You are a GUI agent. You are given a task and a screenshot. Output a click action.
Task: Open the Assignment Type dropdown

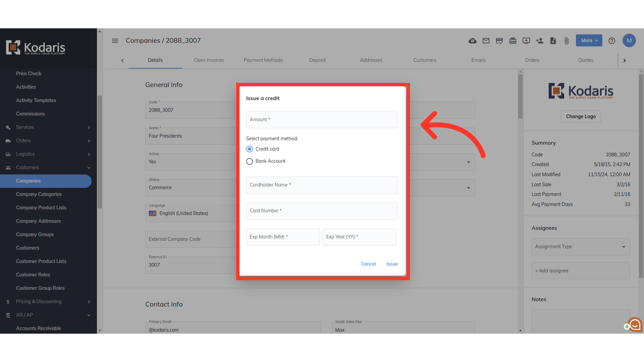[581, 247]
